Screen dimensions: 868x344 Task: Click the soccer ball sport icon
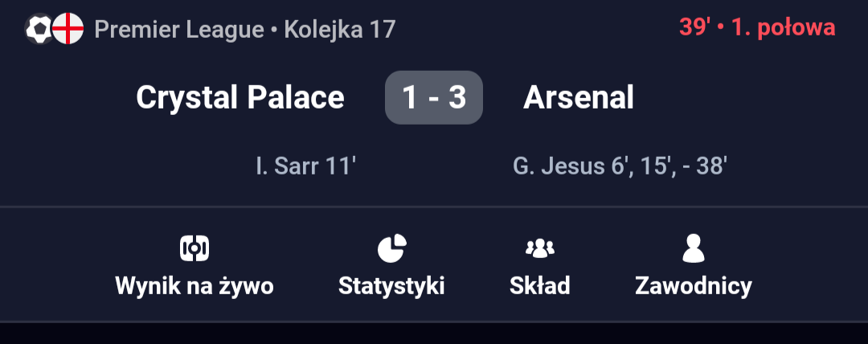(x=38, y=30)
